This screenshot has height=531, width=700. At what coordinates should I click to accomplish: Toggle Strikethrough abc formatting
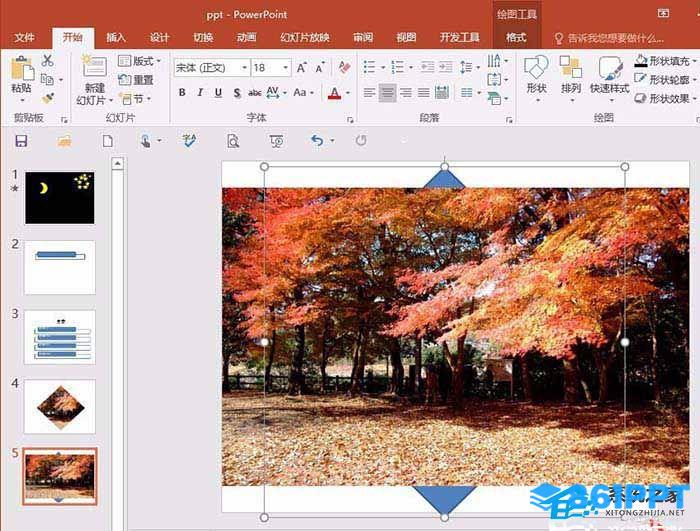(x=254, y=93)
